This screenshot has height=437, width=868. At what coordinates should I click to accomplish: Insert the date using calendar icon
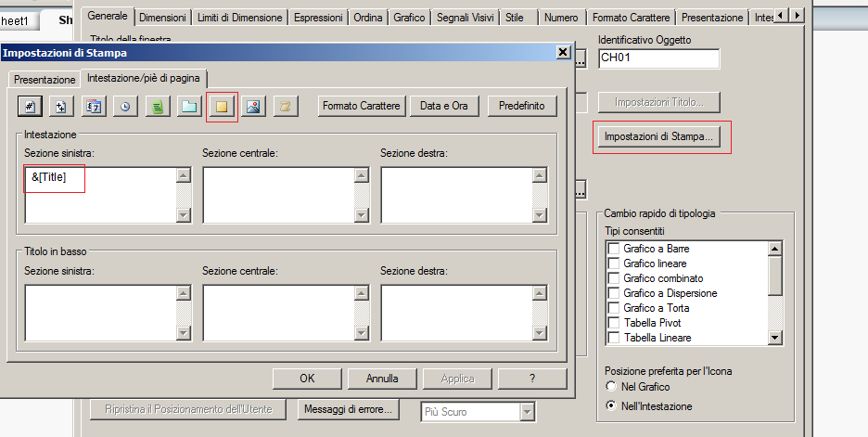click(93, 106)
